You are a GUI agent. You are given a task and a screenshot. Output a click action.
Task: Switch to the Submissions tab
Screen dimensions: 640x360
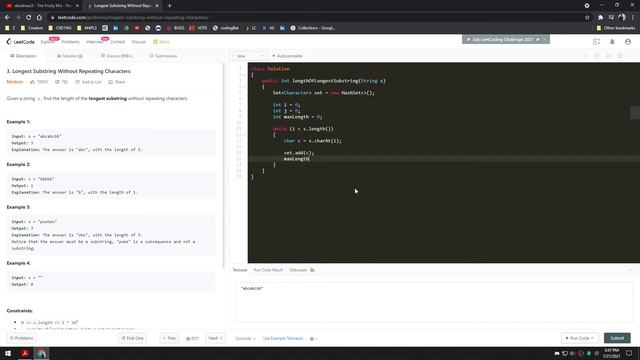[x=163, y=56]
